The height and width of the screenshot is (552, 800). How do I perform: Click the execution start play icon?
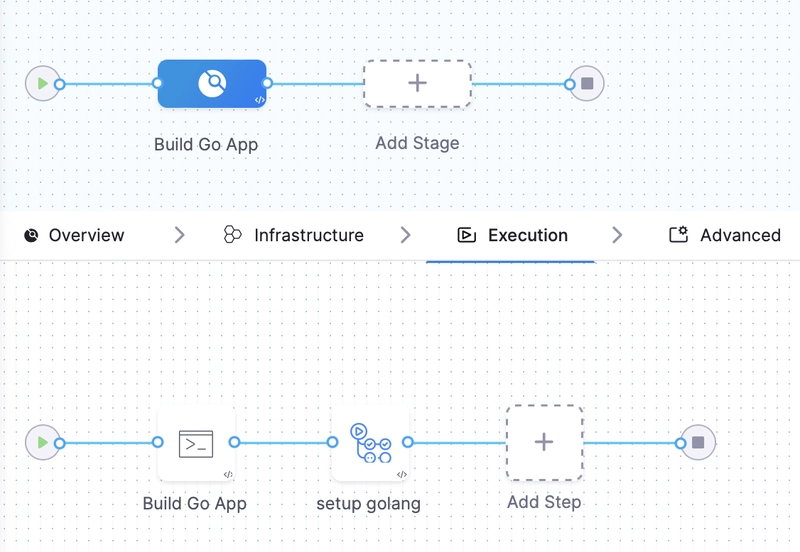pos(41,442)
